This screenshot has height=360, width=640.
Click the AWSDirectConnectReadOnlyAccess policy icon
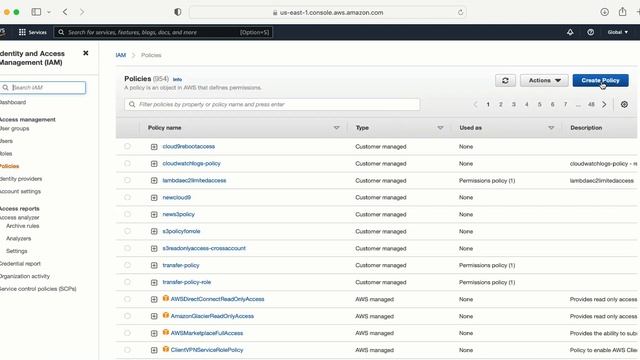pyautogui.click(x=166, y=298)
